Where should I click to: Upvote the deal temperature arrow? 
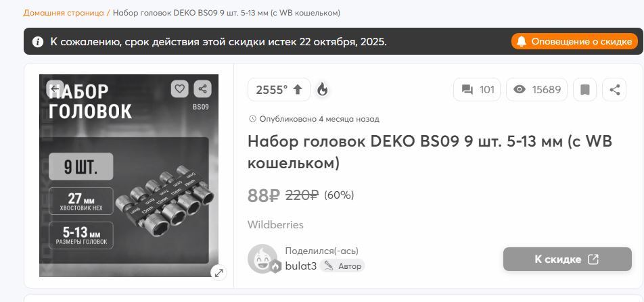coord(298,89)
